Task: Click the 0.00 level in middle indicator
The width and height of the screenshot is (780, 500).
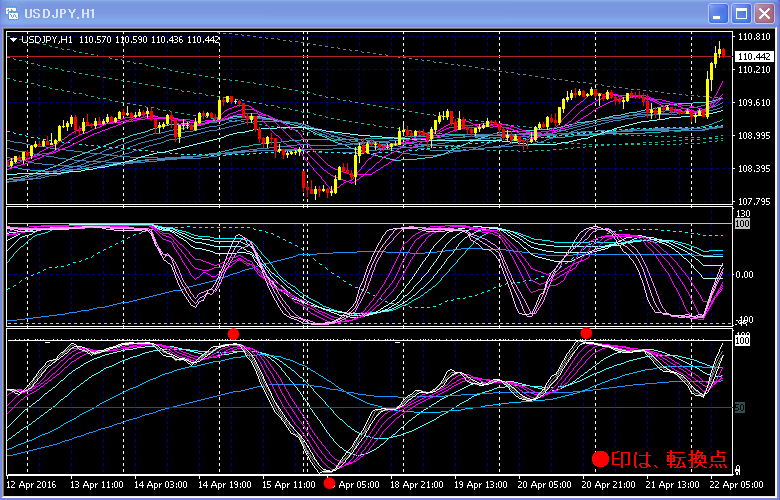Action: tap(745, 275)
